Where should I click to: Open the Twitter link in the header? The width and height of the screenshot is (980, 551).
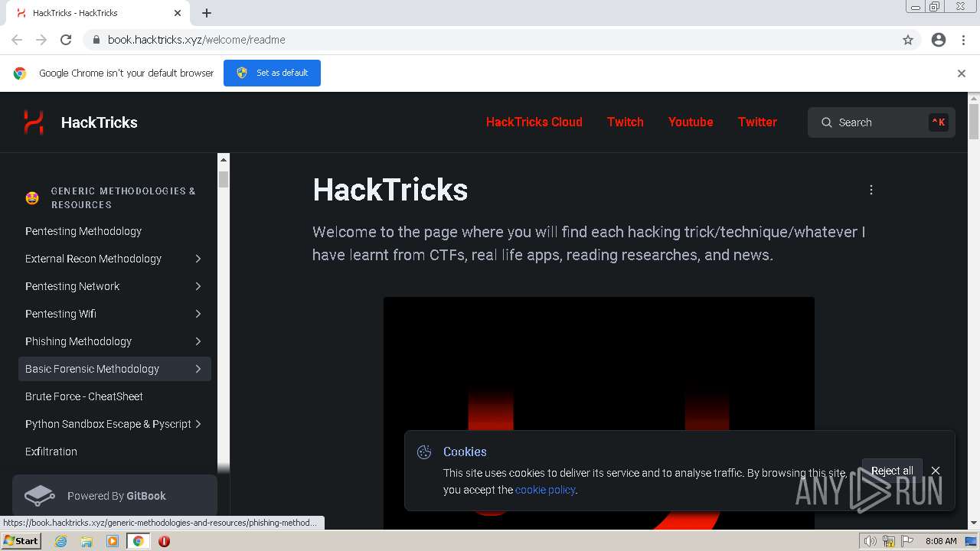tap(757, 122)
